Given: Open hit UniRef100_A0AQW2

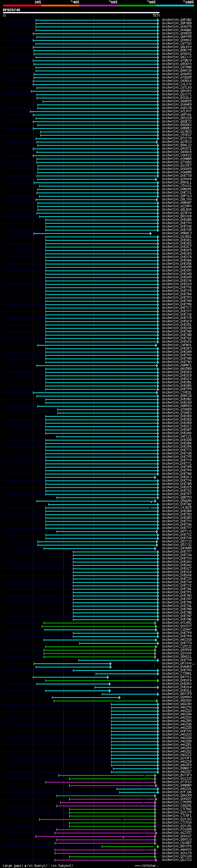Looking at the screenshot, I should [176, 30].
